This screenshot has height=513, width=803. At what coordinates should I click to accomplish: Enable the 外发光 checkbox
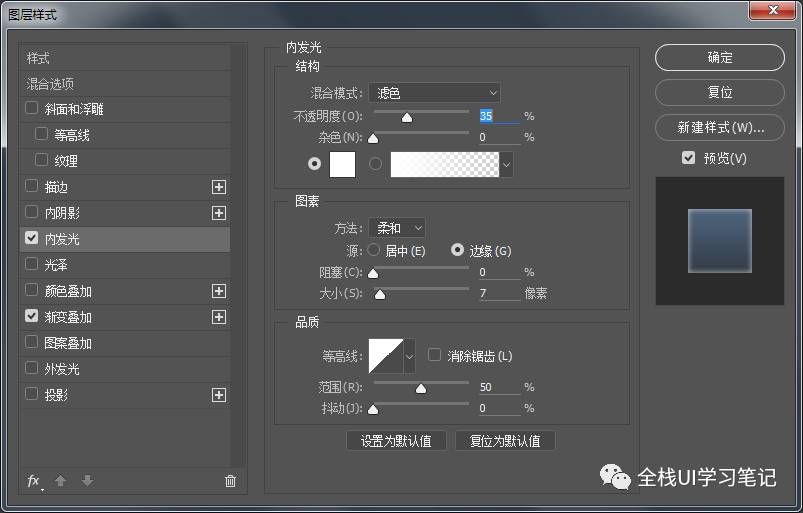(32, 368)
